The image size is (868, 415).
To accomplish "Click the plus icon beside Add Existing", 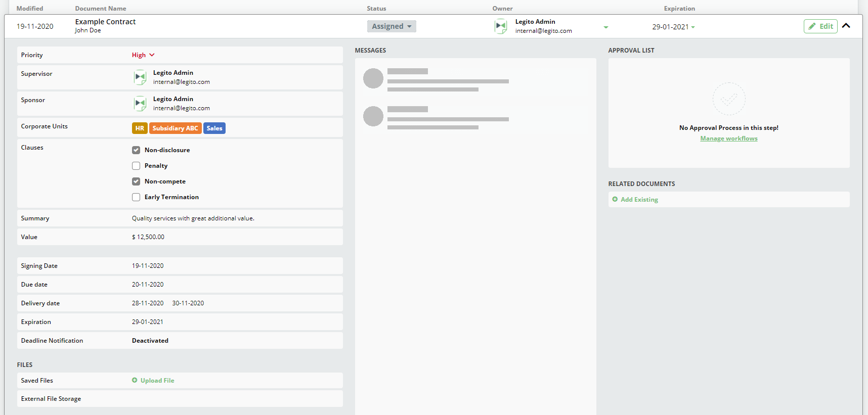I will pyautogui.click(x=615, y=200).
